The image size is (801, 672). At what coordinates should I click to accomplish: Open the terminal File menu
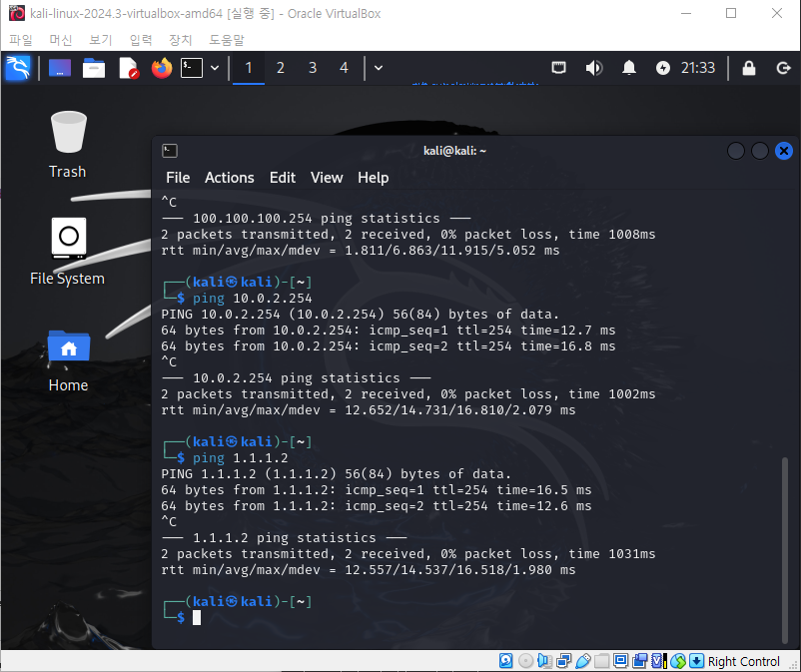[x=178, y=178]
